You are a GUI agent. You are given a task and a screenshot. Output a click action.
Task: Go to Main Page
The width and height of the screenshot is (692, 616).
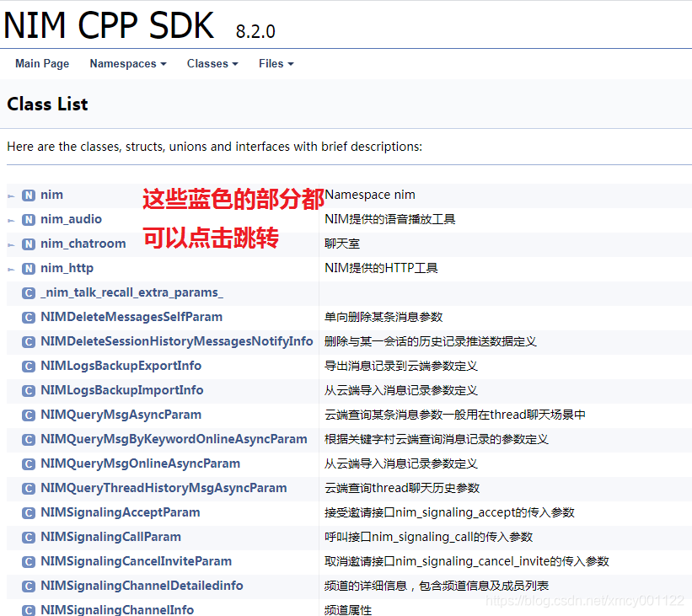[x=42, y=64]
